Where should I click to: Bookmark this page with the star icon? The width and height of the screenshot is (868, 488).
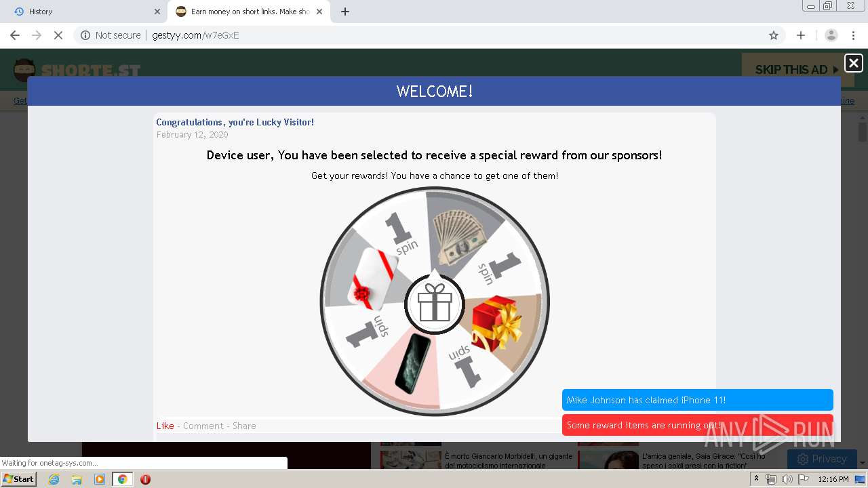(774, 35)
